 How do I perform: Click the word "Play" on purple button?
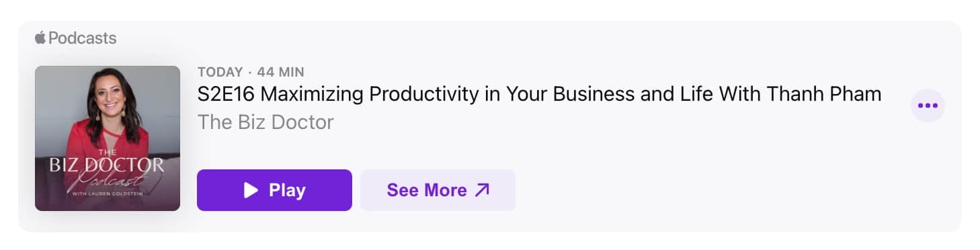point(287,190)
